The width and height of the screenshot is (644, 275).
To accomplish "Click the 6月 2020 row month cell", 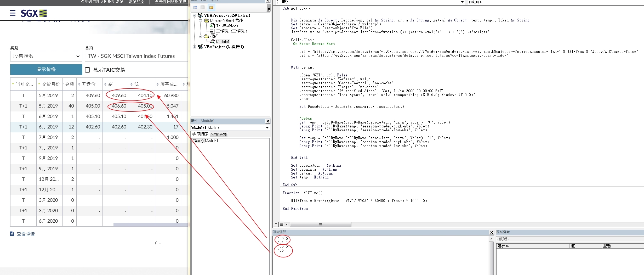I will tap(49, 221).
